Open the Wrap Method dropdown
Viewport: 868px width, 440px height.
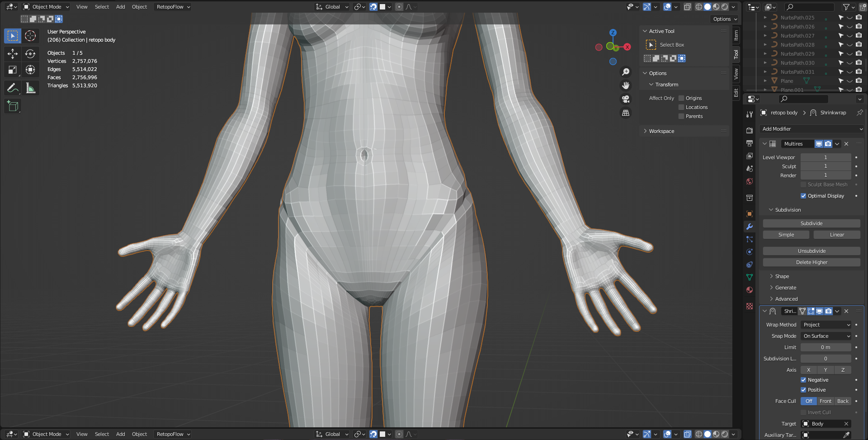click(826, 325)
